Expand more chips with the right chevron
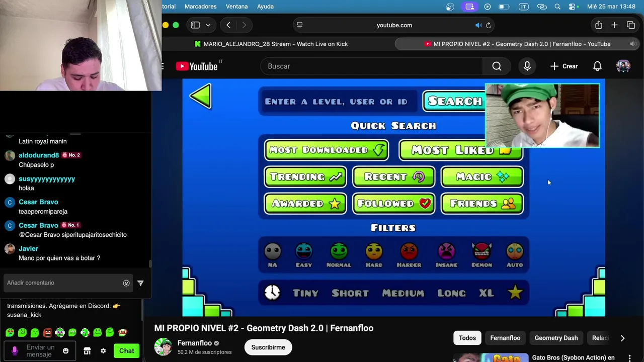The width and height of the screenshot is (644, 362). coord(622,338)
